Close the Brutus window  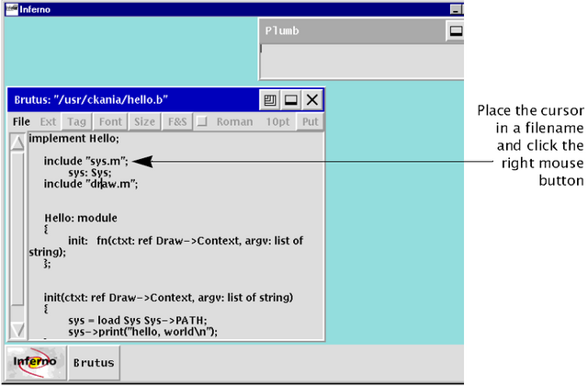pos(312,100)
